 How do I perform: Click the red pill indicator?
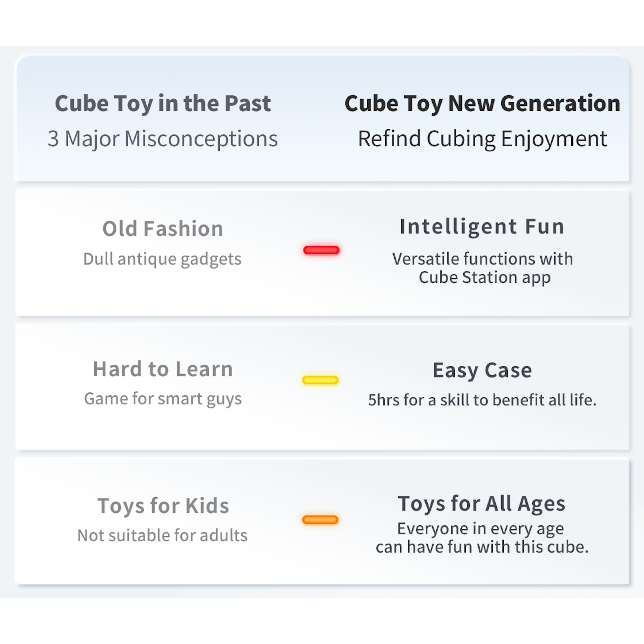click(x=321, y=250)
